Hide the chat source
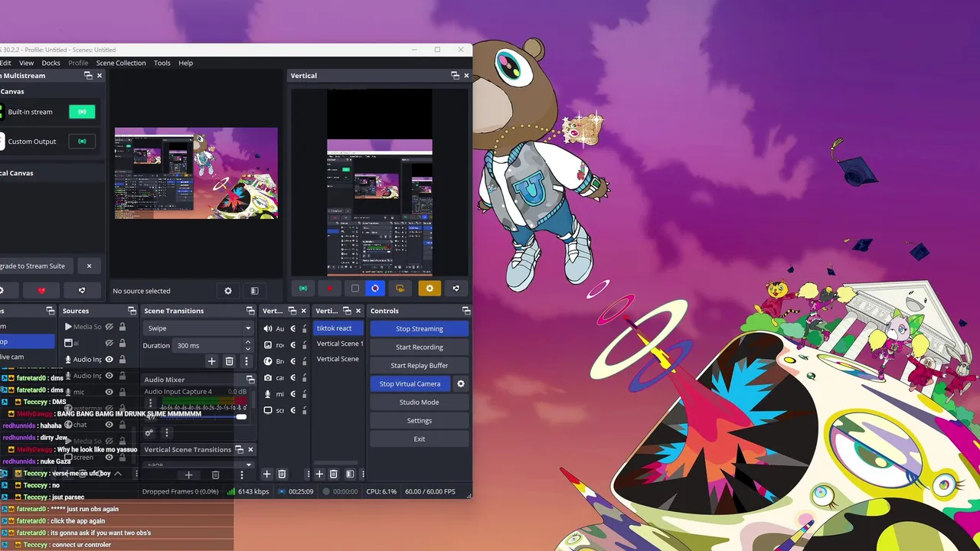980x551 pixels. coord(109,425)
